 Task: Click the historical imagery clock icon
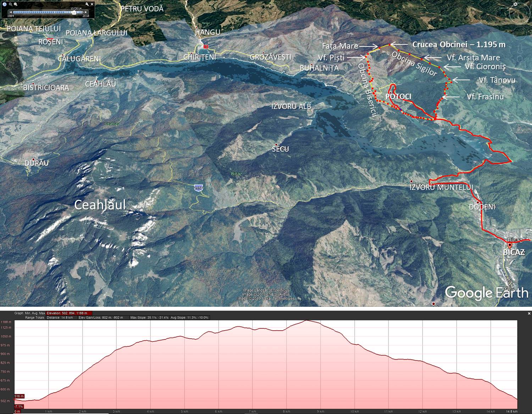tap(5, 4)
